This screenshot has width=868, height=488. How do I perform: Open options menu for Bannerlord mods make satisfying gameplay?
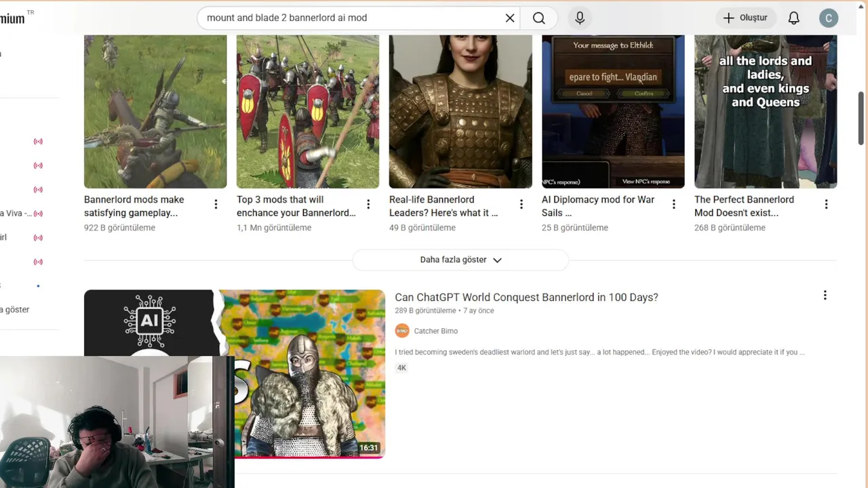point(216,204)
